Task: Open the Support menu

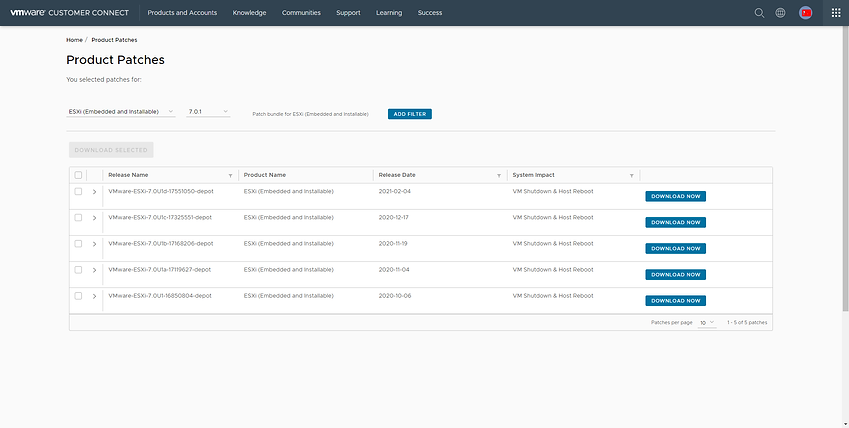Action: tap(348, 12)
